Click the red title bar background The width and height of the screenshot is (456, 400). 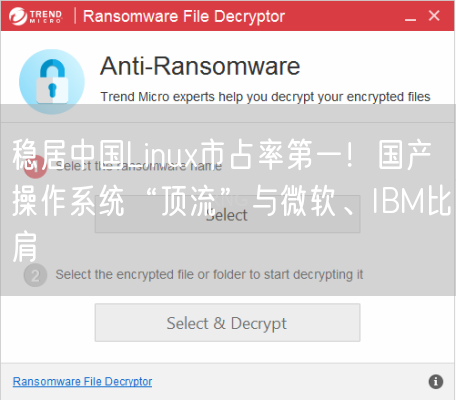tap(343, 16)
